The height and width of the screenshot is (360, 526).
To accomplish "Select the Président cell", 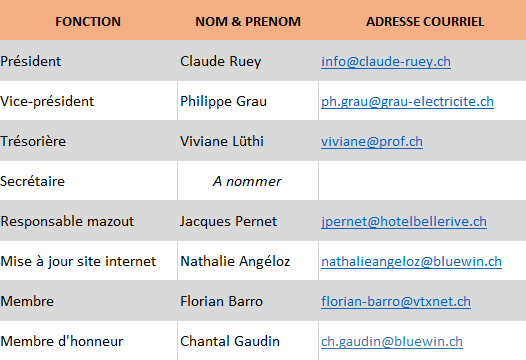I will [x=89, y=61].
